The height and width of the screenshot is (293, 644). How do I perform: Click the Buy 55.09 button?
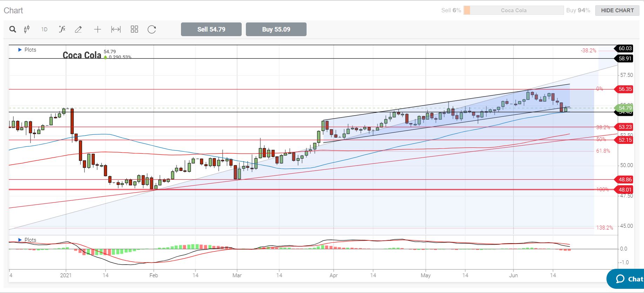[x=276, y=29]
